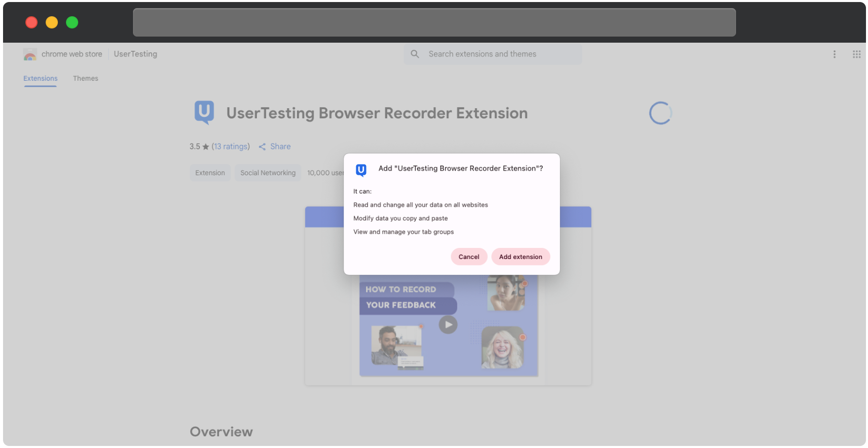Click the UserTesting Browser Recorder Extension heading
The image size is (868, 448).
coord(377,113)
